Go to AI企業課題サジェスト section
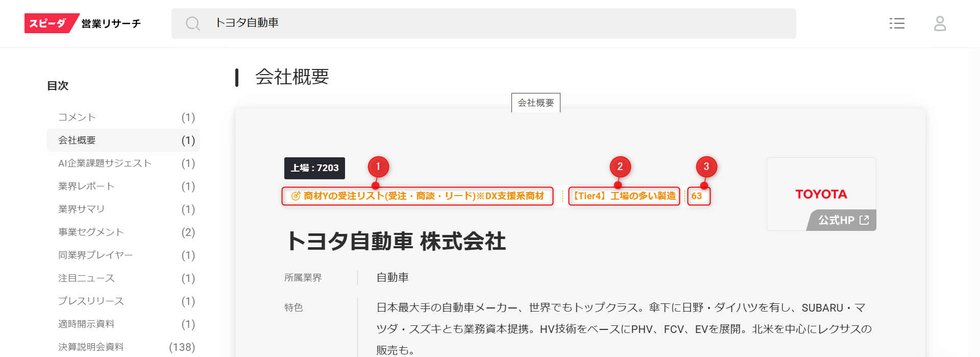 pos(105,163)
